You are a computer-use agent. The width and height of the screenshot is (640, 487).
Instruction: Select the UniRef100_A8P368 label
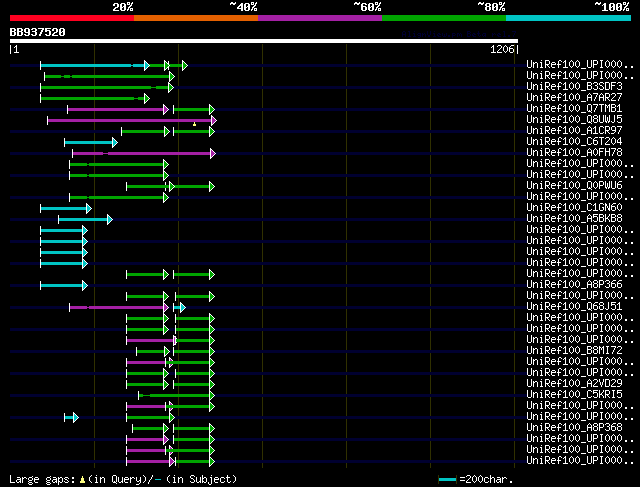pos(574,428)
